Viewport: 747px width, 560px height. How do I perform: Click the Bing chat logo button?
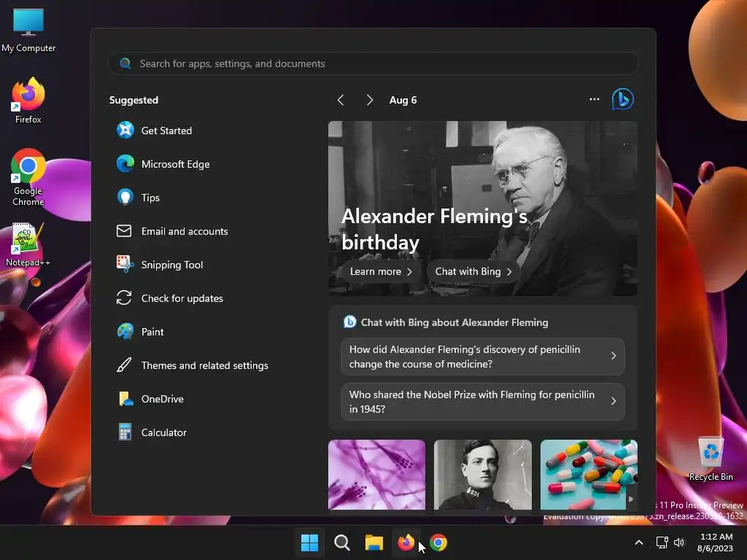click(623, 99)
